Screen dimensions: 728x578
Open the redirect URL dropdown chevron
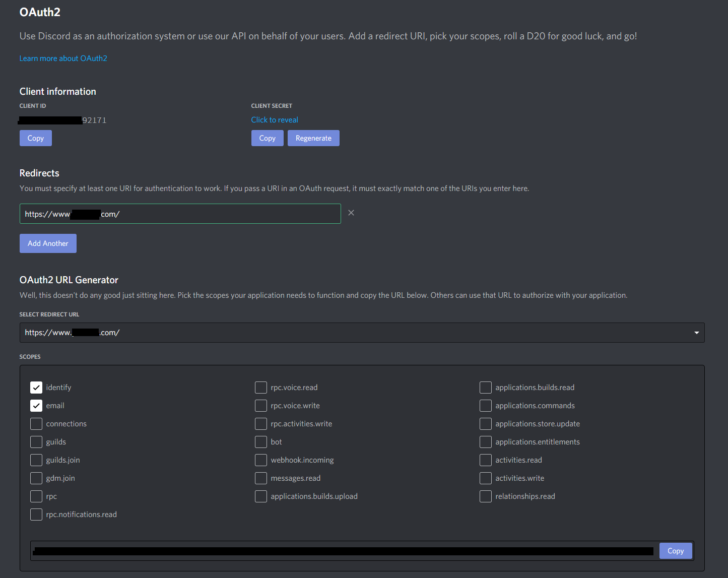click(697, 333)
